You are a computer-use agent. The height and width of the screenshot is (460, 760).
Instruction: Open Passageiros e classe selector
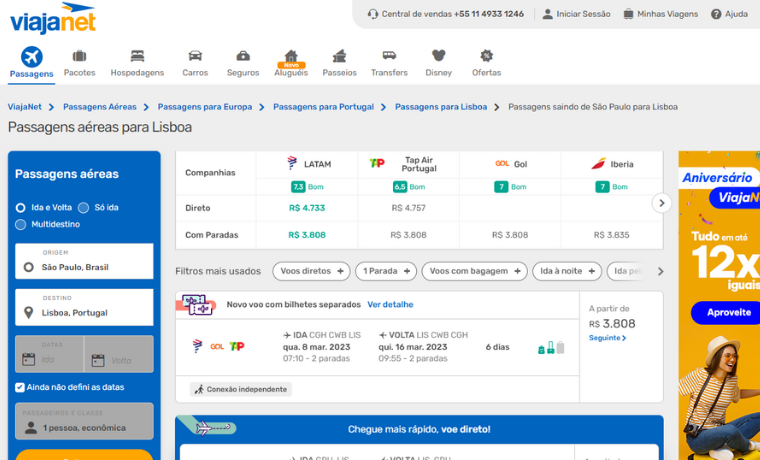[84, 421]
